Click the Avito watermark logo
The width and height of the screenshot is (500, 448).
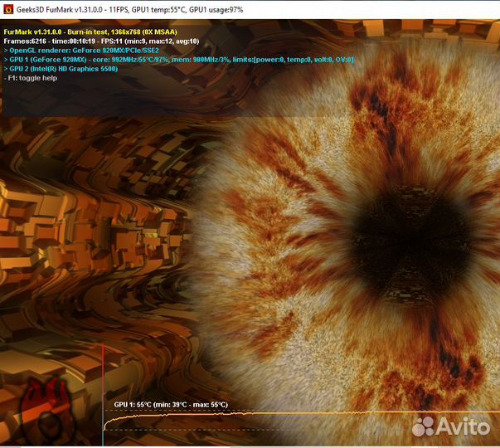point(451,426)
